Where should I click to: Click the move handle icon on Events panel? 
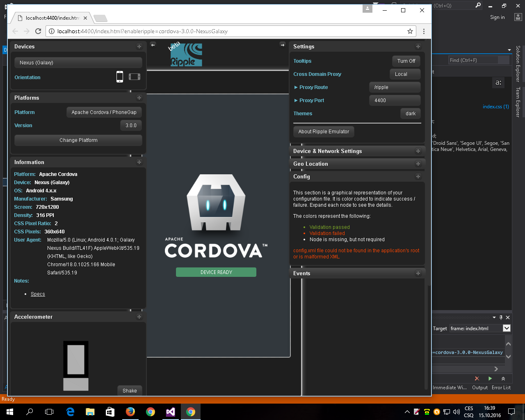tap(418, 274)
